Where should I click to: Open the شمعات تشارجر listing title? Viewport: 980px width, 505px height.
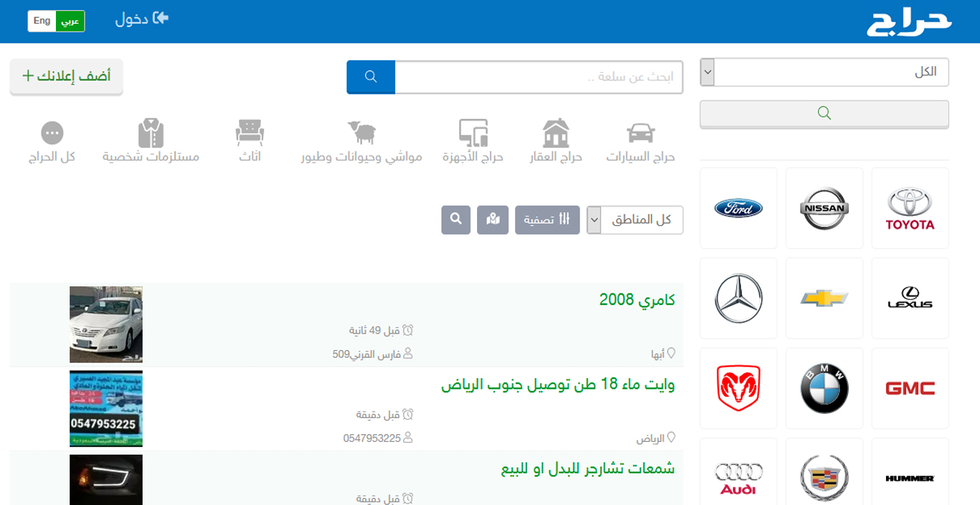point(588,468)
